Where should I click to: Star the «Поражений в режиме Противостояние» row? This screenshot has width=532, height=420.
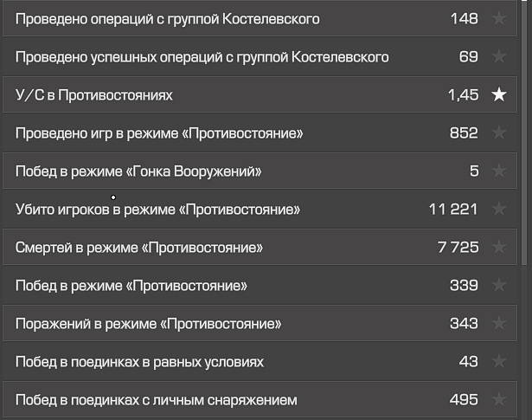(499, 323)
